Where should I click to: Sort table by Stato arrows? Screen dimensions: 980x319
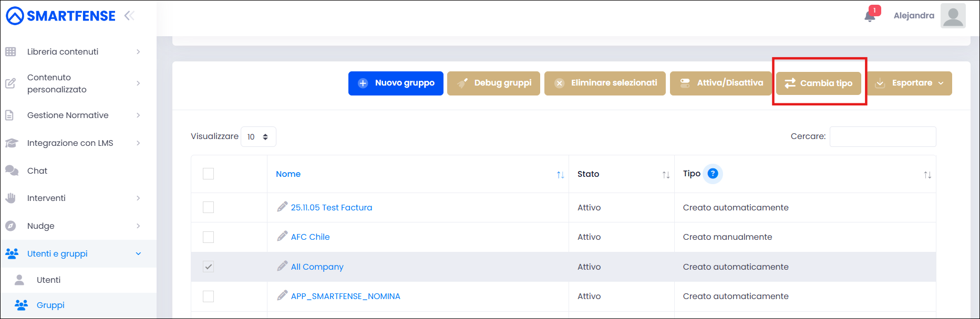666,175
